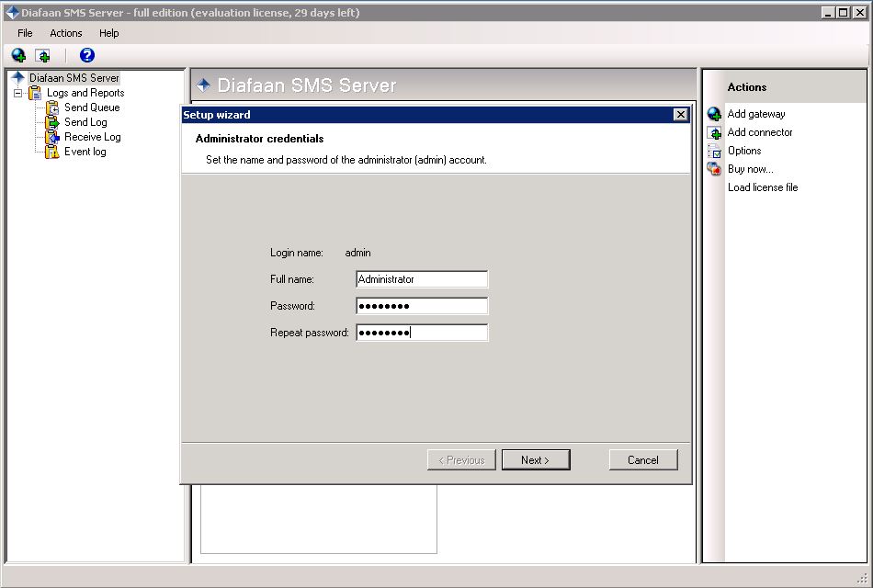The width and height of the screenshot is (873, 588).
Task: Select the Options icon in the Actions pane
Action: click(x=714, y=151)
